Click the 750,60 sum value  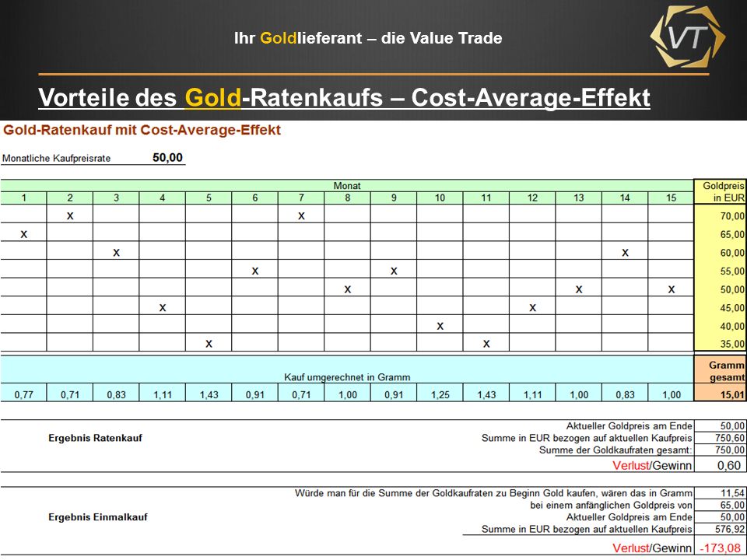point(721,438)
